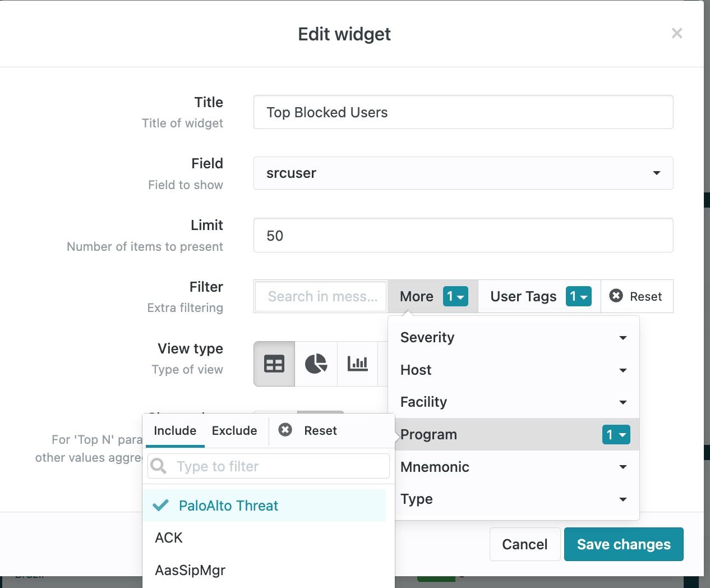This screenshot has height=588, width=710.
Task: Add AasSipMgr to the include list
Action: pos(190,570)
